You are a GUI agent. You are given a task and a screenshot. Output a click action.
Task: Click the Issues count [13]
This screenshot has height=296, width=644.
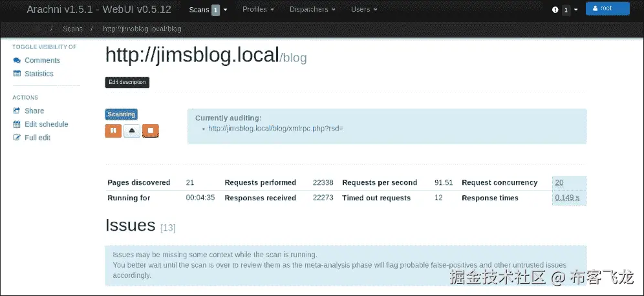point(167,228)
